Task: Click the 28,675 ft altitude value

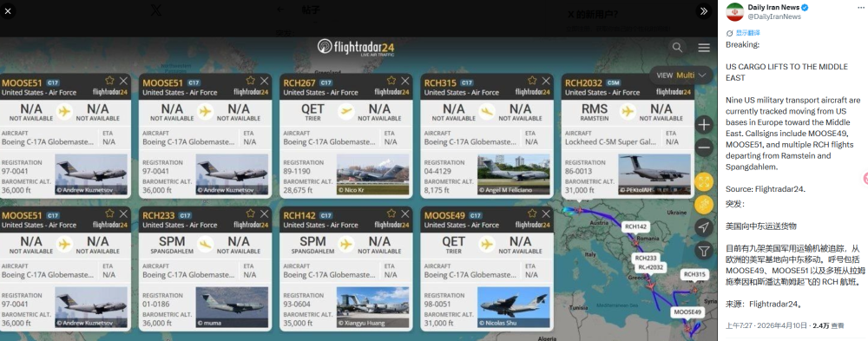Action: 298,190
